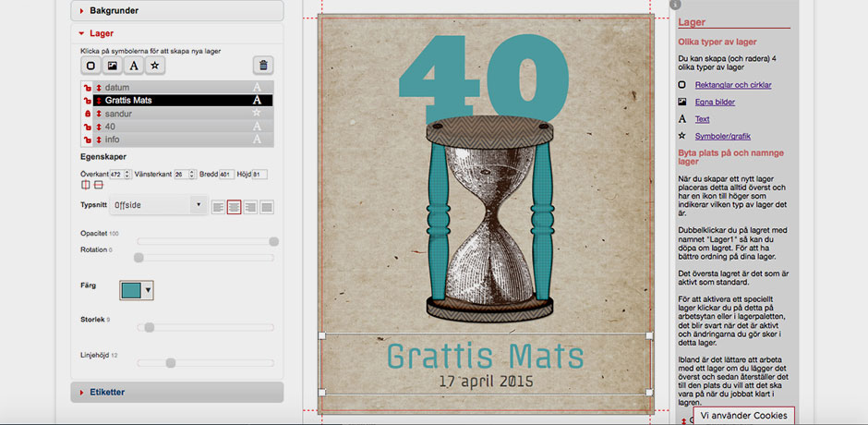Toggle the lock on the 40 layer
The image size is (868, 425).
pos(87,127)
